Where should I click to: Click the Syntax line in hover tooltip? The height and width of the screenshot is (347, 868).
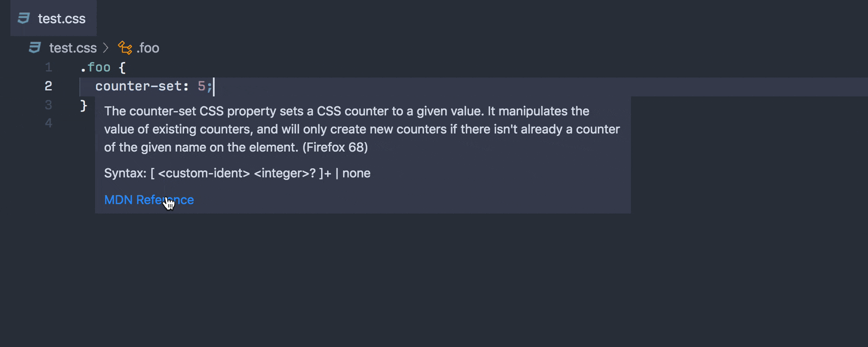pos(237,173)
